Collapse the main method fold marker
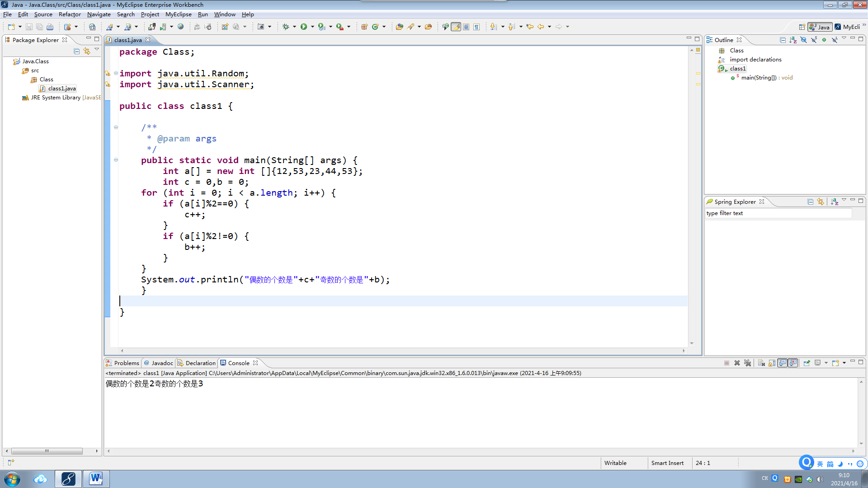The height and width of the screenshot is (488, 868). pos(116,160)
